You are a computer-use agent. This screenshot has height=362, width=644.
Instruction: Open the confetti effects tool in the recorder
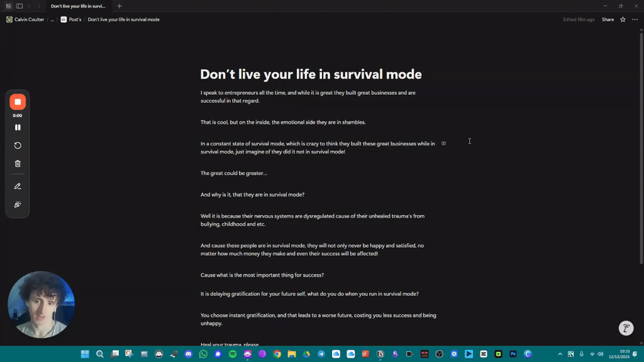18,204
